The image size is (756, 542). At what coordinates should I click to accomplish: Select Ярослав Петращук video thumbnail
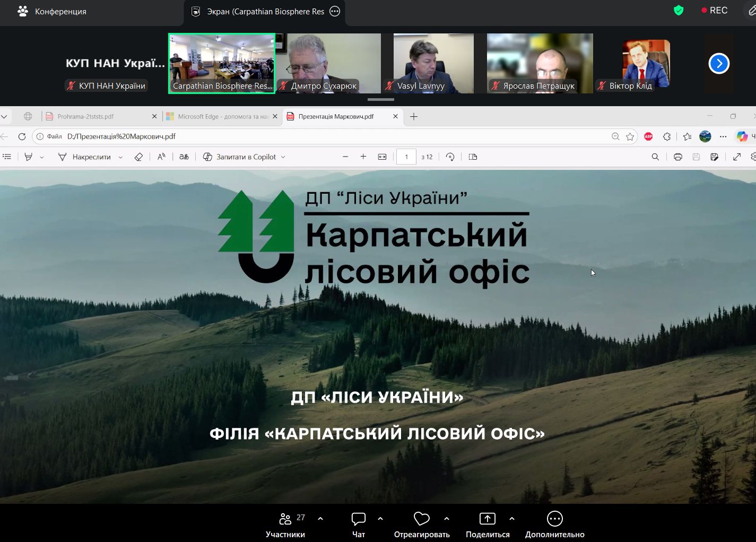pyautogui.click(x=540, y=64)
